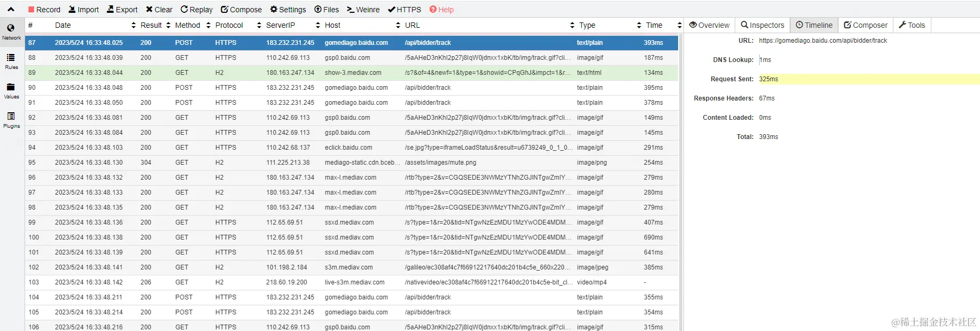Sort by the Type column arrows

point(639,25)
